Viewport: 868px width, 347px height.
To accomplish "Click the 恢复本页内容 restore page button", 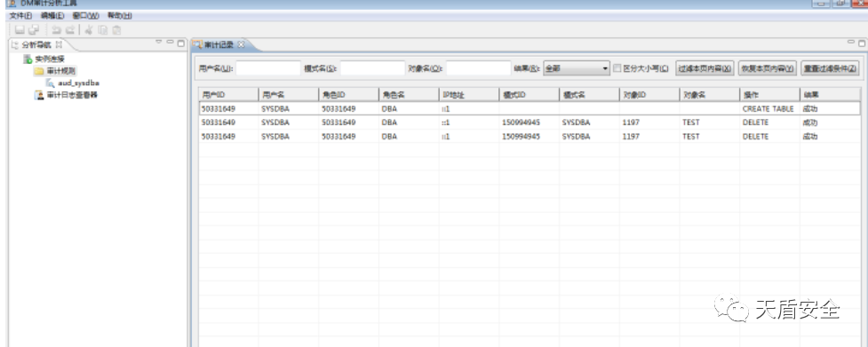I will pos(768,68).
